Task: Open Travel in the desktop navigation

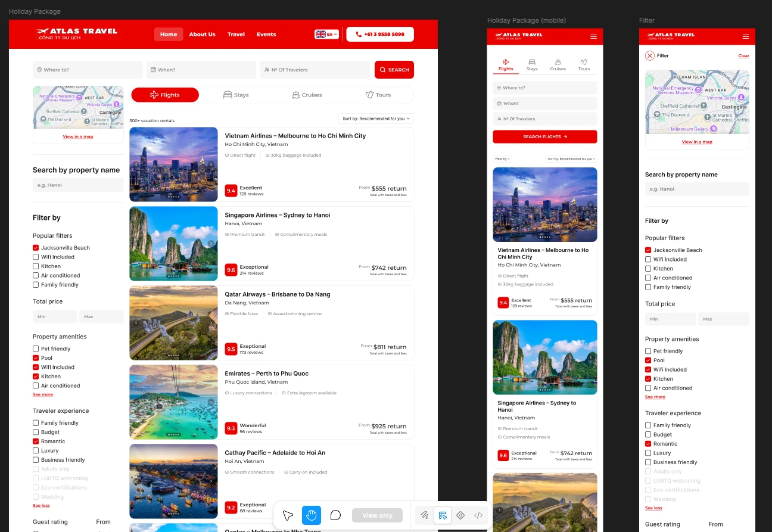Action: tap(236, 35)
